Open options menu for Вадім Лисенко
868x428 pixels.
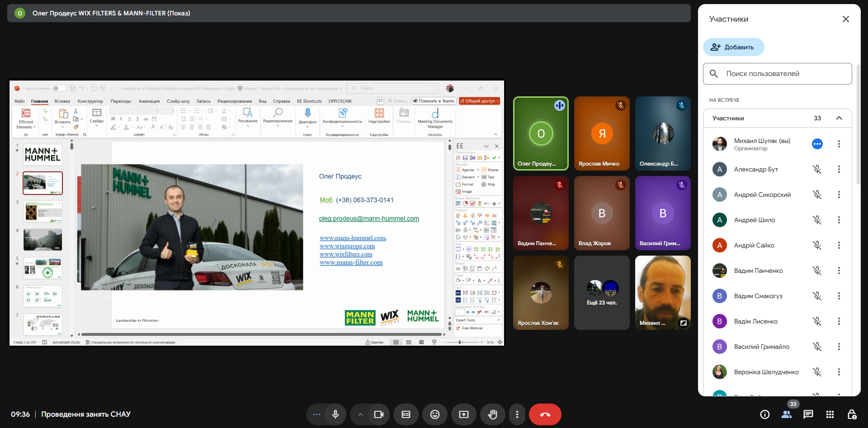839,321
